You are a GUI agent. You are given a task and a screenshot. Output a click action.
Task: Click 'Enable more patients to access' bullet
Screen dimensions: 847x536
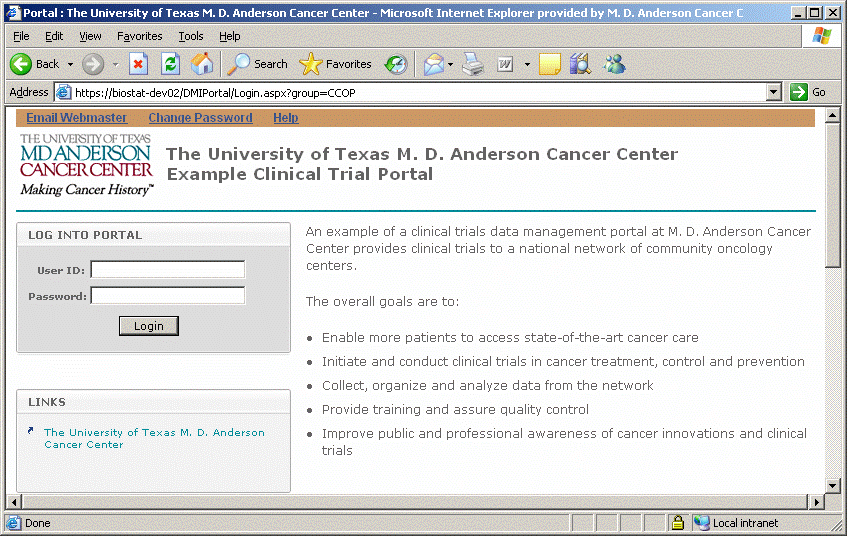point(510,338)
